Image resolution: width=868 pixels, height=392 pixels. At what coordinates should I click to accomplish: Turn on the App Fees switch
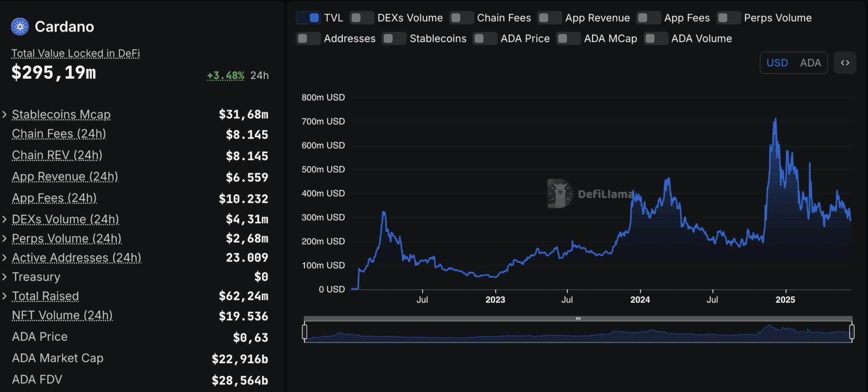click(x=648, y=18)
